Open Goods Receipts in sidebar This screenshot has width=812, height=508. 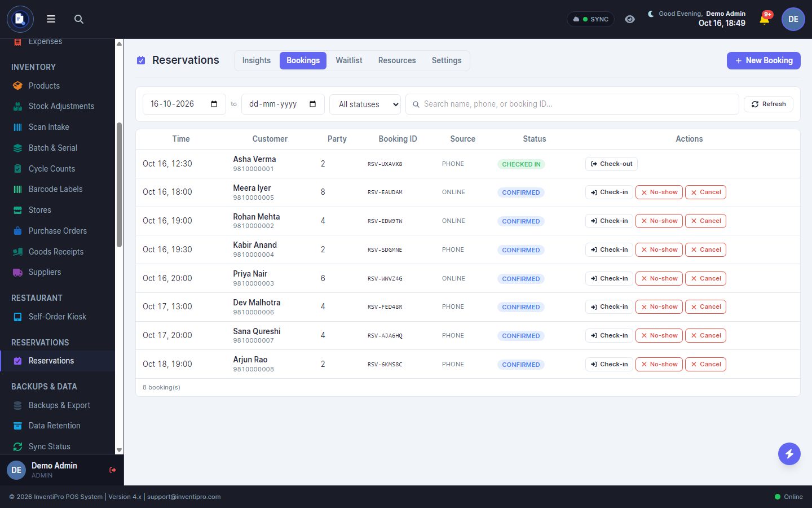pos(58,252)
